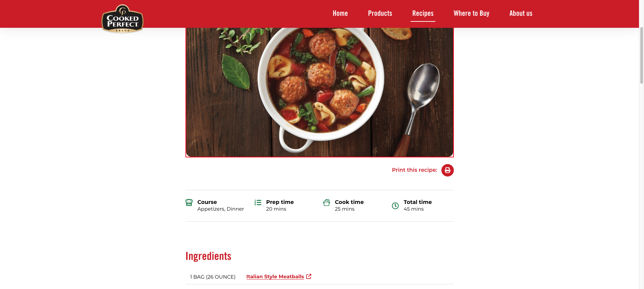Click the Italian Style Meatballs link
The width and height of the screenshot is (644, 289).
click(x=275, y=277)
